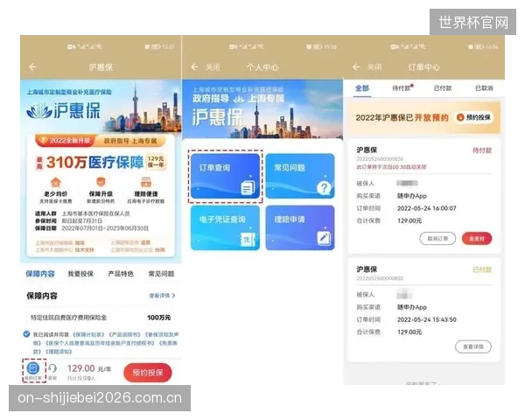Select 已付款 orders tab
525x420 pixels.
(x=443, y=88)
